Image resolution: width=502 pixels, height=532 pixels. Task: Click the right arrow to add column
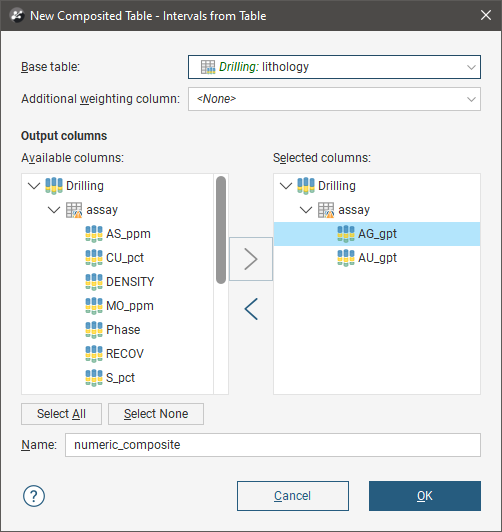click(x=251, y=259)
